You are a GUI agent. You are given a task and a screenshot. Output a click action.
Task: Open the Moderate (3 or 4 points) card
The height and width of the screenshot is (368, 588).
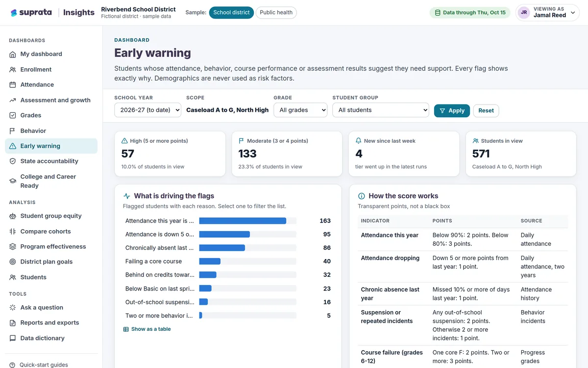pyautogui.click(x=287, y=154)
